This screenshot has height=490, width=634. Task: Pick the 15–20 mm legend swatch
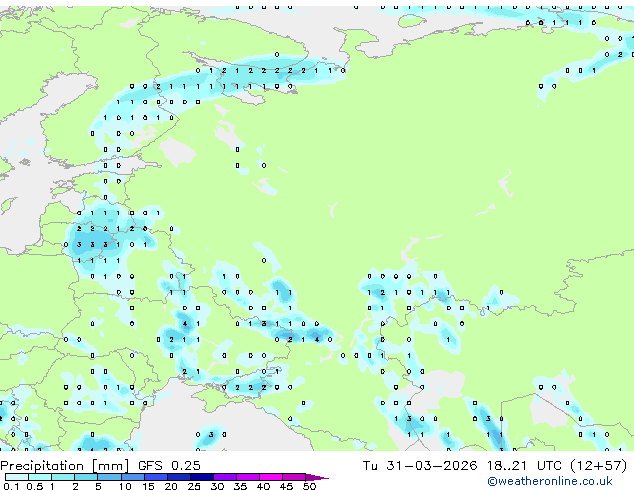(155, 477)
